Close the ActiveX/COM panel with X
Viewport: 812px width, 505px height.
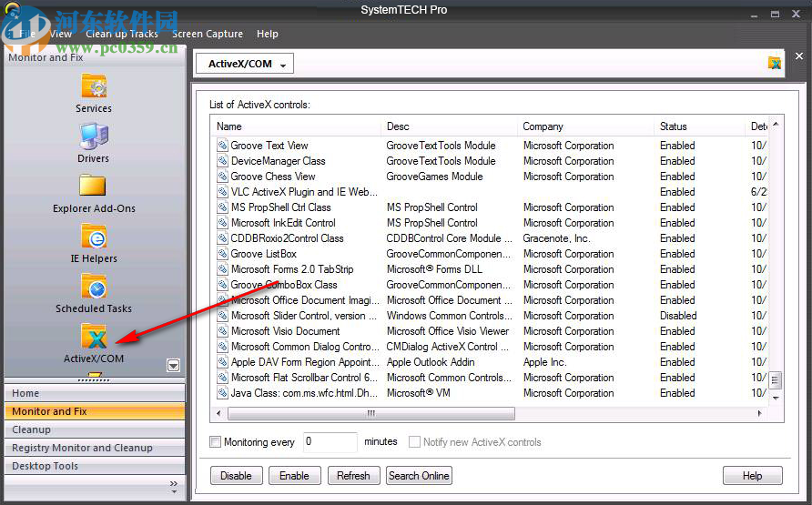click(799, 56)
